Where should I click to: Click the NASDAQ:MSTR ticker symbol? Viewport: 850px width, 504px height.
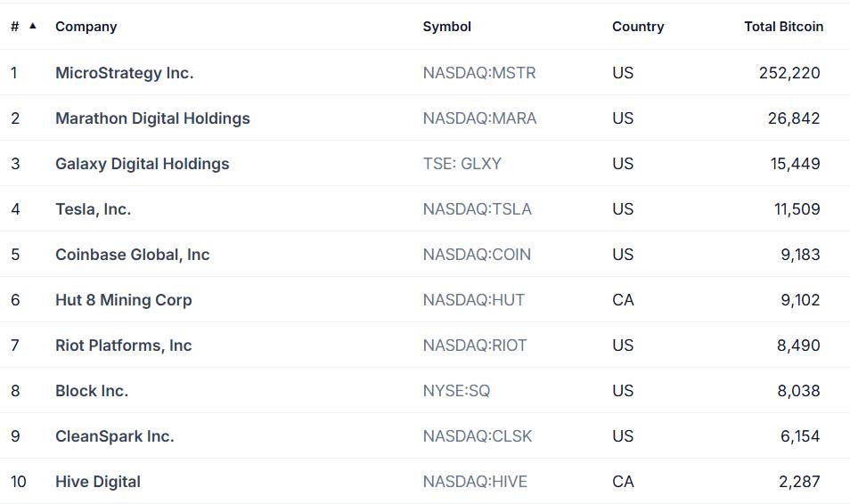pyautogui.click(x=479, y=73)
